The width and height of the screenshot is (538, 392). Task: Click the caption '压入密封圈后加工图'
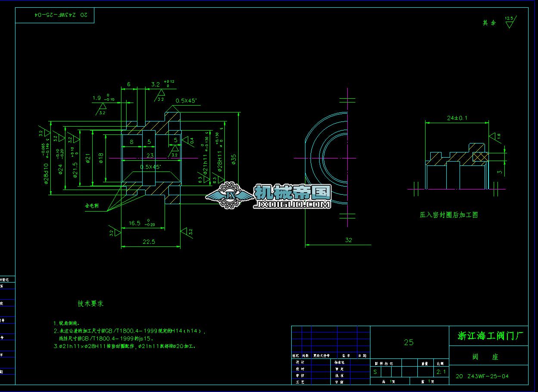click(449, 215)
